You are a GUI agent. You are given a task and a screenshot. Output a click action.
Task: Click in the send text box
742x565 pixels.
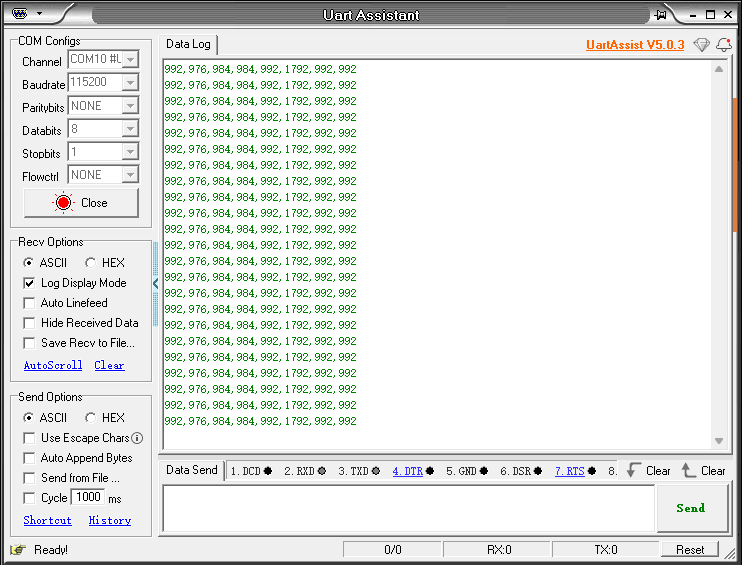(x=409, y=509)
